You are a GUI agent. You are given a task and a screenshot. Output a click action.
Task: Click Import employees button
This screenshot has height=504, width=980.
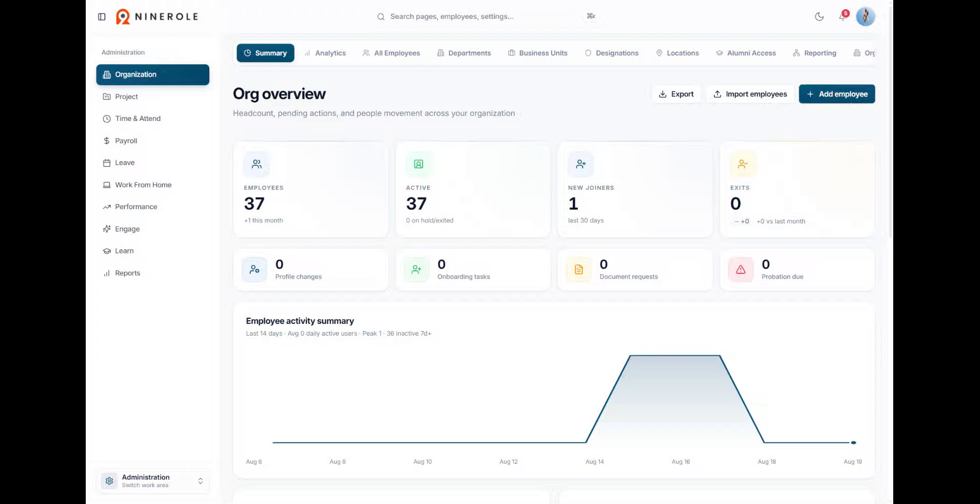(750, 94)
